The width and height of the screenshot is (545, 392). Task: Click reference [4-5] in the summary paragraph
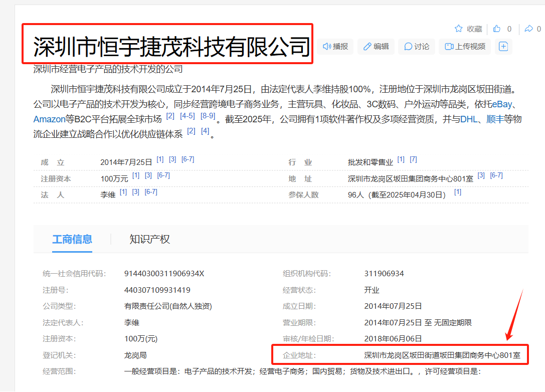tap(187, 116)
